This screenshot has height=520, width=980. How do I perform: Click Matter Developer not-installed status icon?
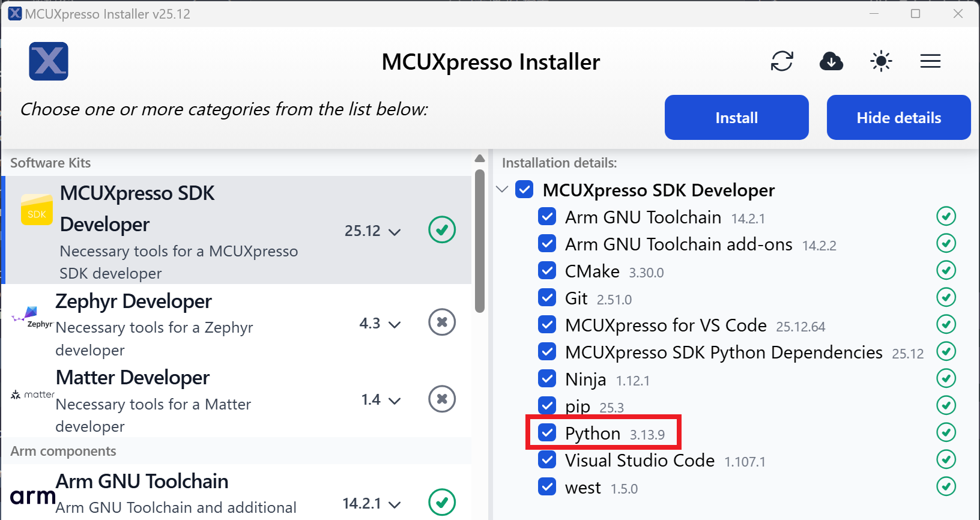pos(442,399)
